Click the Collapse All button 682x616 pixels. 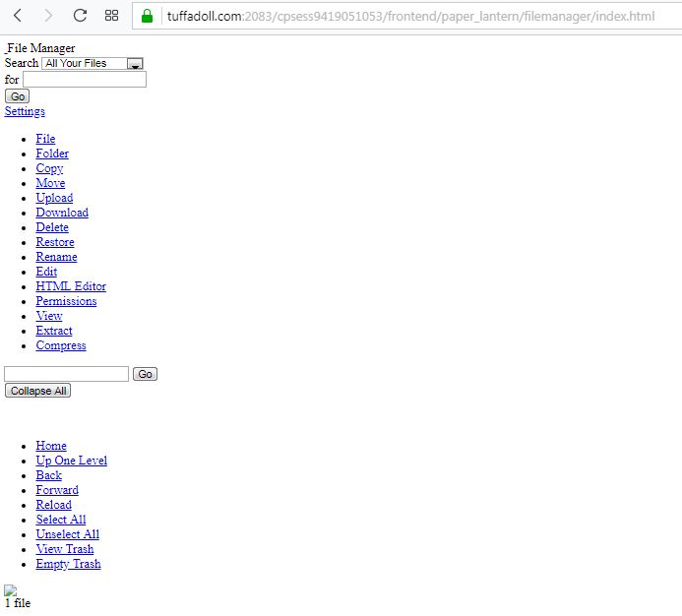pyautogui.click(x=37, y=391)
